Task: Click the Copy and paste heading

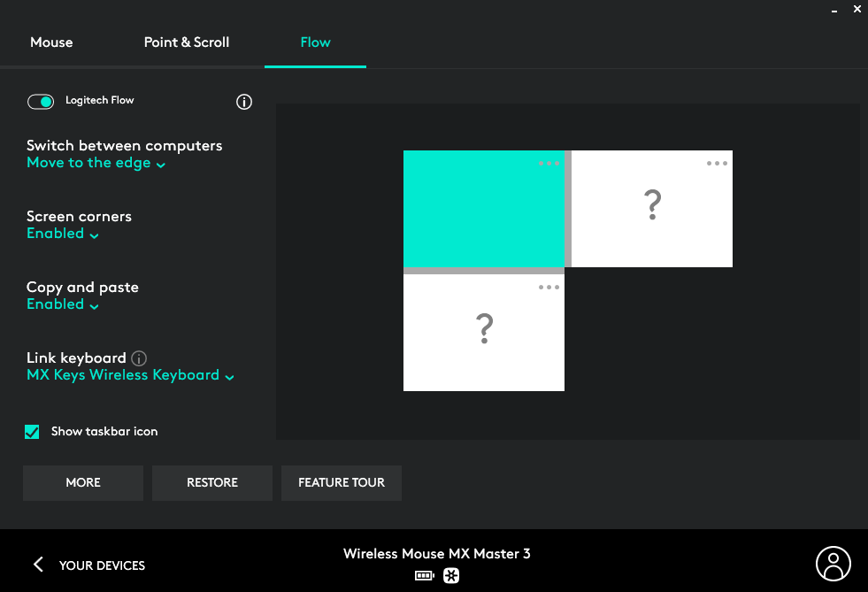Action: (x=82, y=288)
